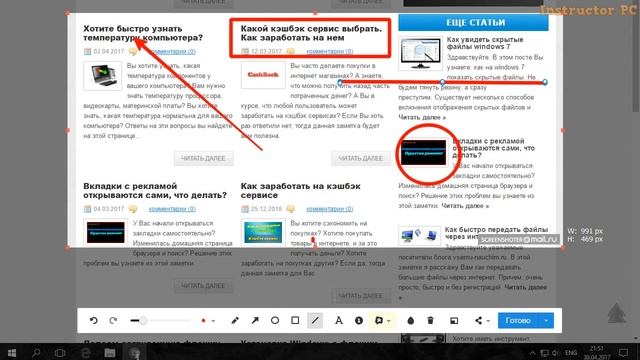Expand the Готово button dropdown arrow
This screenshot has width=640, height=360.
546,320
